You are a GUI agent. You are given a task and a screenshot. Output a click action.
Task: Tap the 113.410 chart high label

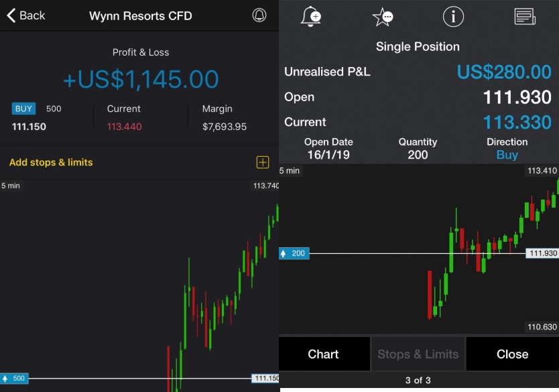tap(542, 171)
